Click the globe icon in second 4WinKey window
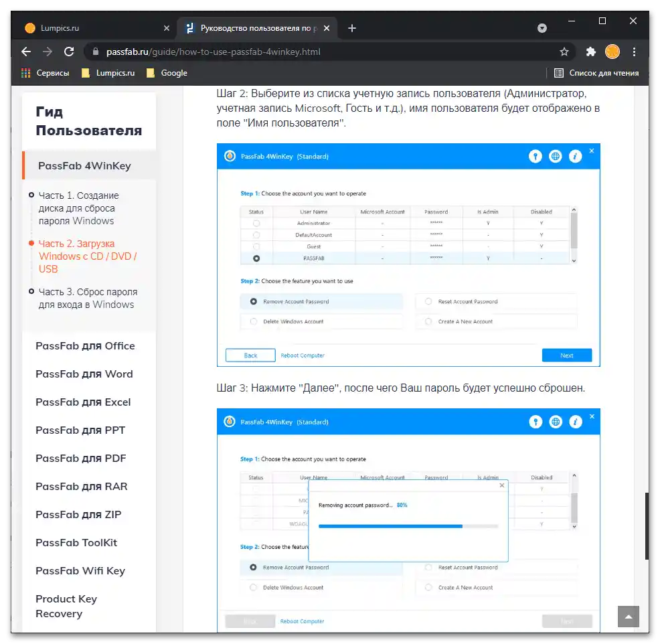 tap(556, 422)
